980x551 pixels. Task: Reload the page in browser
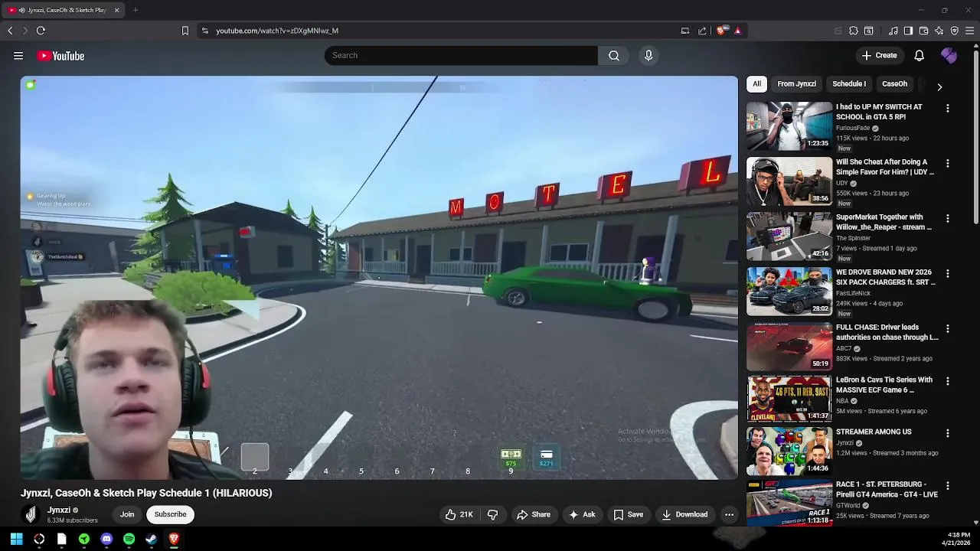click(41, 31)
